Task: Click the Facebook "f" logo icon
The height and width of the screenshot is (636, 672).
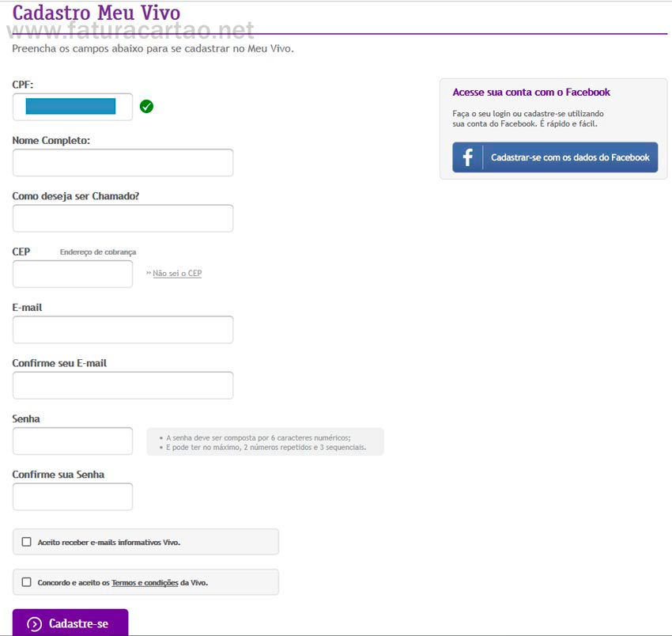Action: pos(467,157)
